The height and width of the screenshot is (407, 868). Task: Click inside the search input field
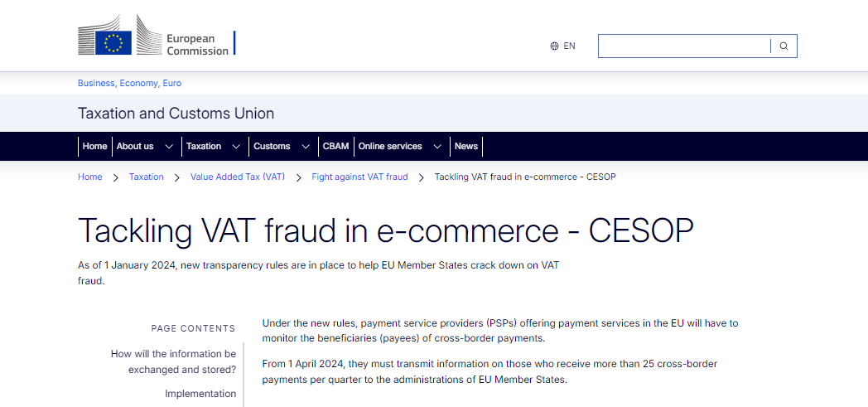pyautogui.click(x=683, y=46)
